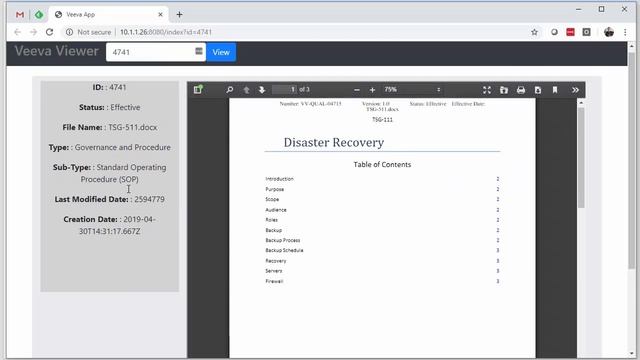Click the Not secure site info icon
Screen dimensions: 640x360
[x=69, y=32]
